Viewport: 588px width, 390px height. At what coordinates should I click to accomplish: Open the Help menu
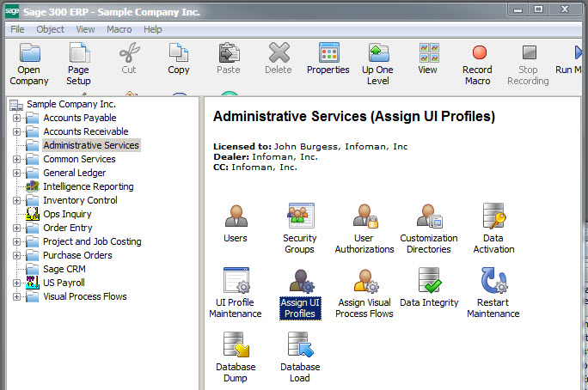pyautogui.click(x=153, y=29)
